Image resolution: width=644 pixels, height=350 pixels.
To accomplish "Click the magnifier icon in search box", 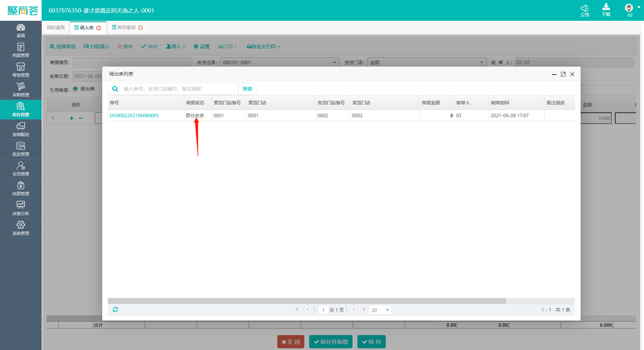I will pyautogui.click(x=115, y=89).
